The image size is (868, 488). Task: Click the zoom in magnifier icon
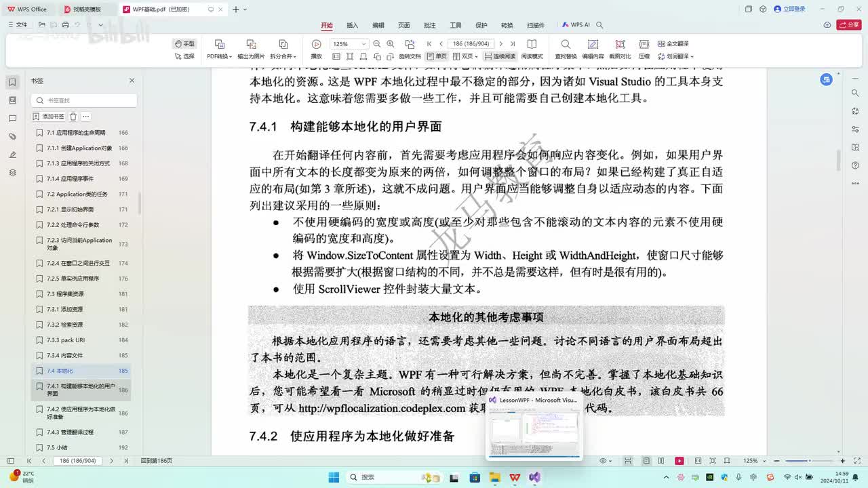click(x=391, y=43)
